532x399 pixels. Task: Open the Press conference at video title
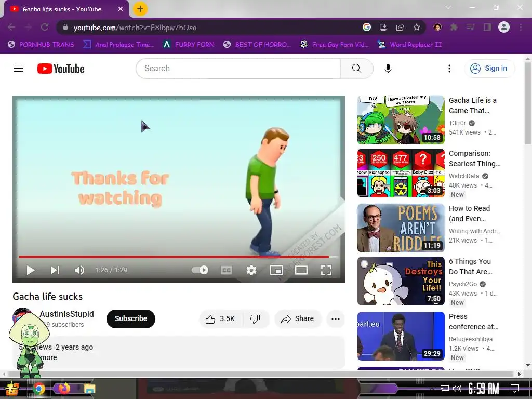tap(473, 321)
